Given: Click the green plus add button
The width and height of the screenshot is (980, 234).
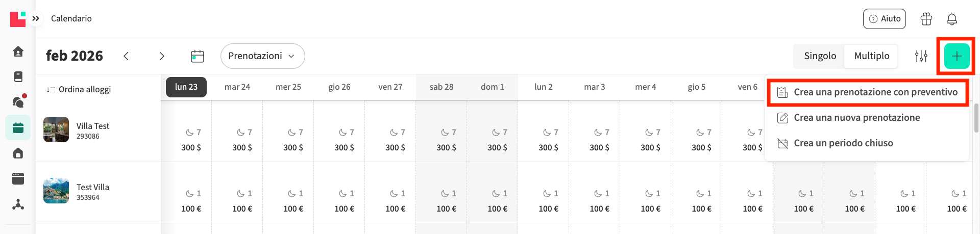Looking at the screenshot, I should click(957, 56).
